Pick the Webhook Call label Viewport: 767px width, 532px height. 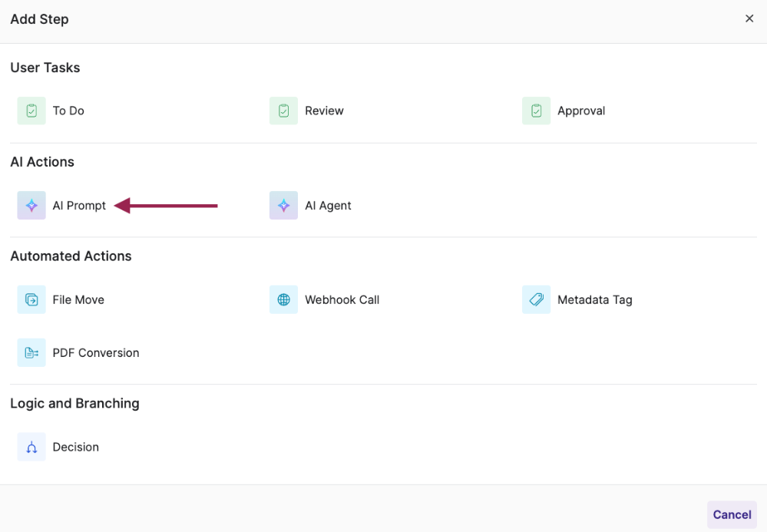click(342, 299)
